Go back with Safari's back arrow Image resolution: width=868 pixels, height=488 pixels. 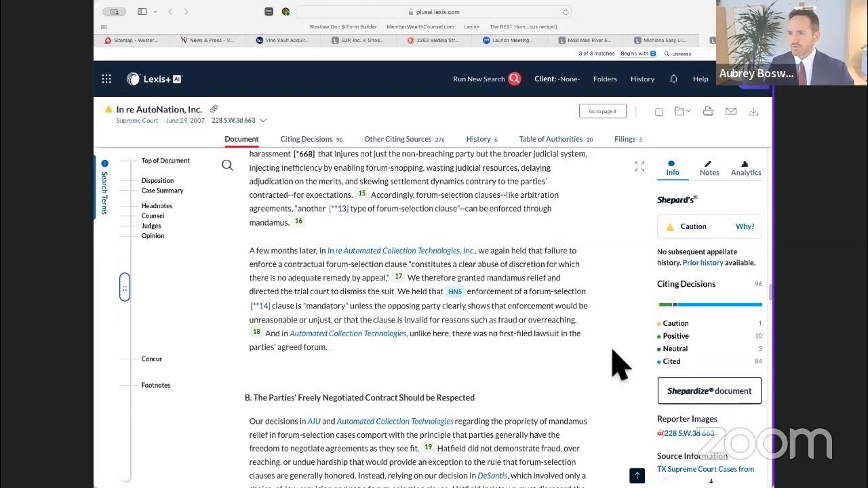point(170,12)
